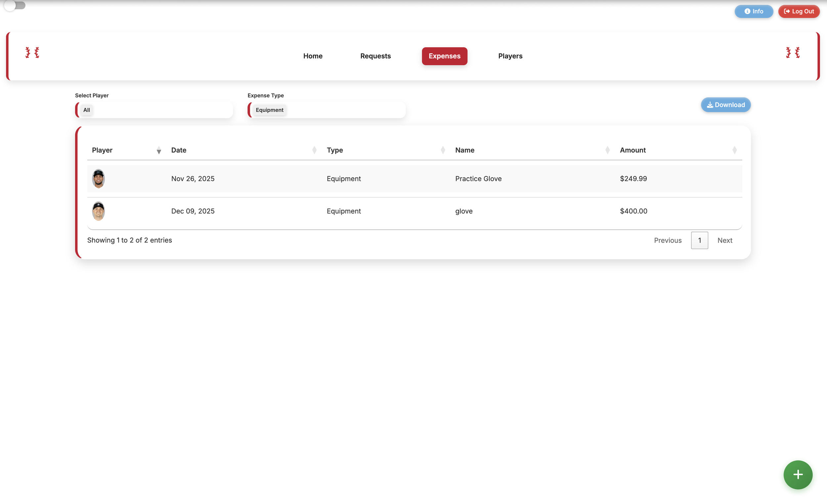Sort table by Type column arrow
The image size is (827, 504).
(x=443, y=150)
